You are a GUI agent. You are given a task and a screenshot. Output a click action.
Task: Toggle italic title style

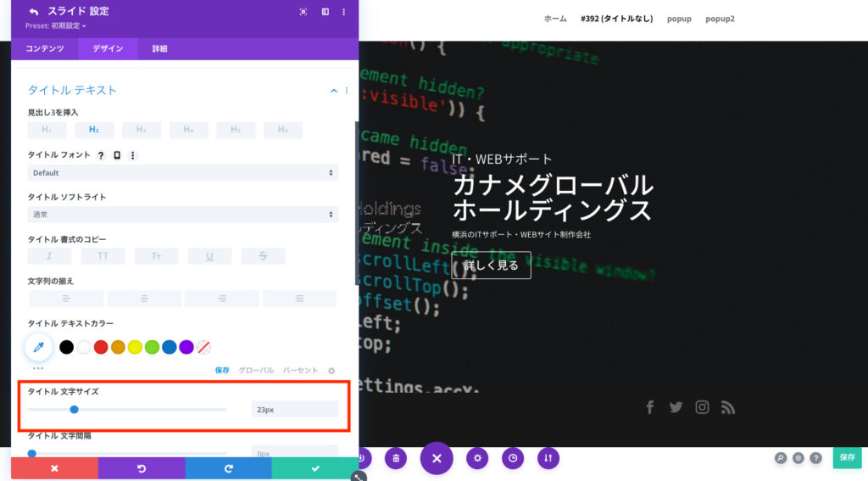(49, 256)
